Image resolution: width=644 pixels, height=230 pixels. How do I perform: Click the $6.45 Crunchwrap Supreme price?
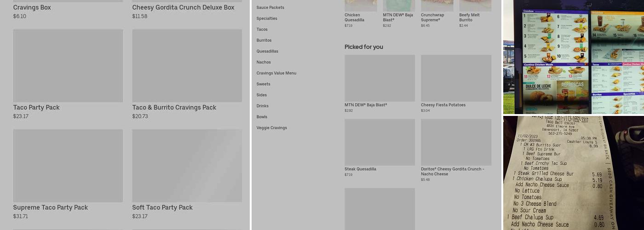tap(425, 26)
